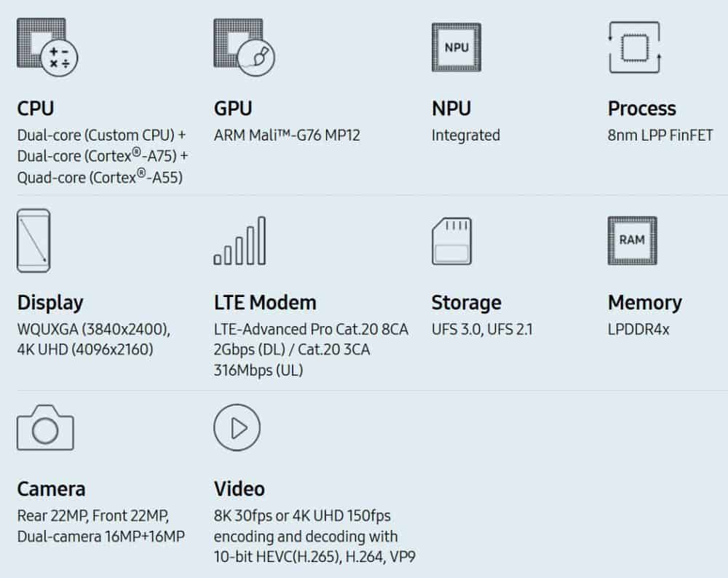Click the GPU paintbrush chip icon

(244, 47)
